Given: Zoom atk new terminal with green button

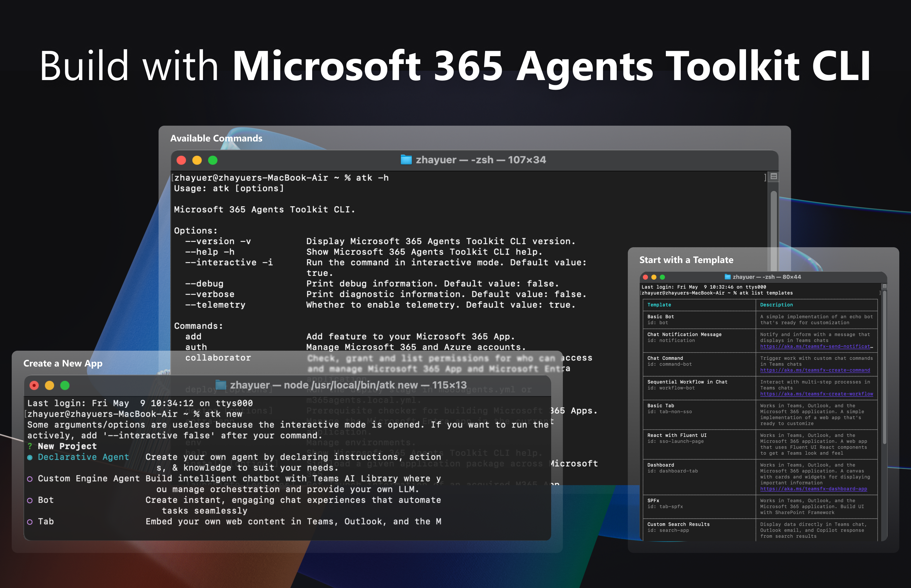Looking at the screenshot, I should coord(65,386).
